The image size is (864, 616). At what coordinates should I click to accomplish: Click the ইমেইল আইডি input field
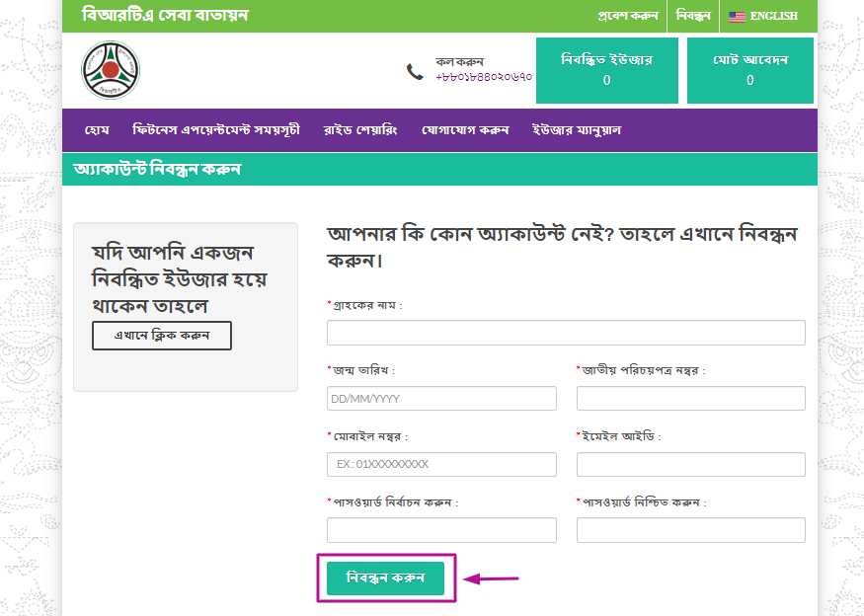click(x=690, y=465)
